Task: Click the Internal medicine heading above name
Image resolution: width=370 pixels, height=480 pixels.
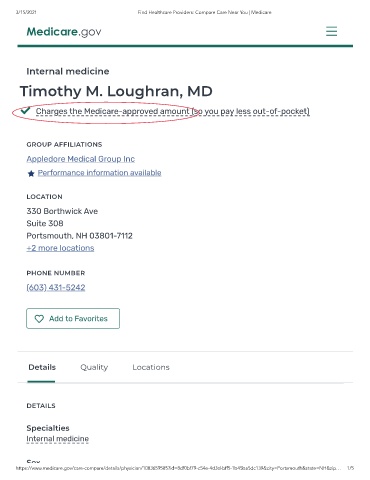Action: [x=68, y=71]
